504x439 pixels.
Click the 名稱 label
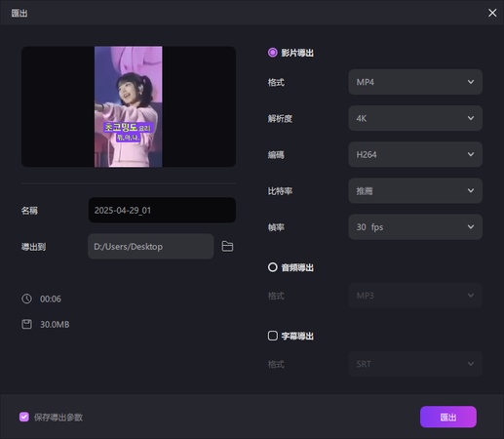tap(29, 211)
